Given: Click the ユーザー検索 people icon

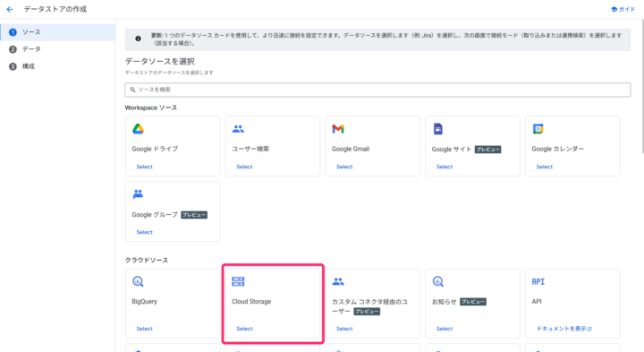Looking at the screenshot, I should tap(238, 129).
